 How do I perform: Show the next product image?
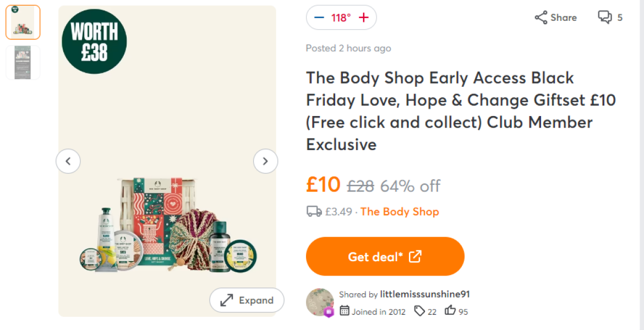click(266, 161)
